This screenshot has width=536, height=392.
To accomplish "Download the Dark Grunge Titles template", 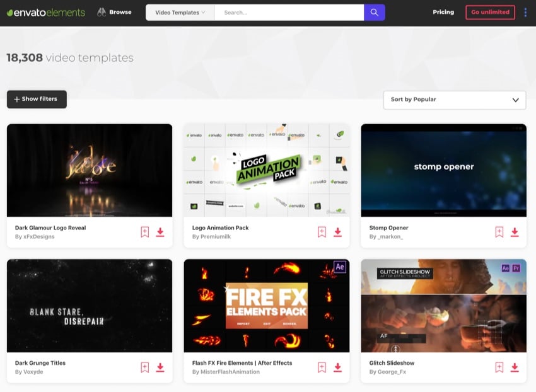I will tap(160, 367).
